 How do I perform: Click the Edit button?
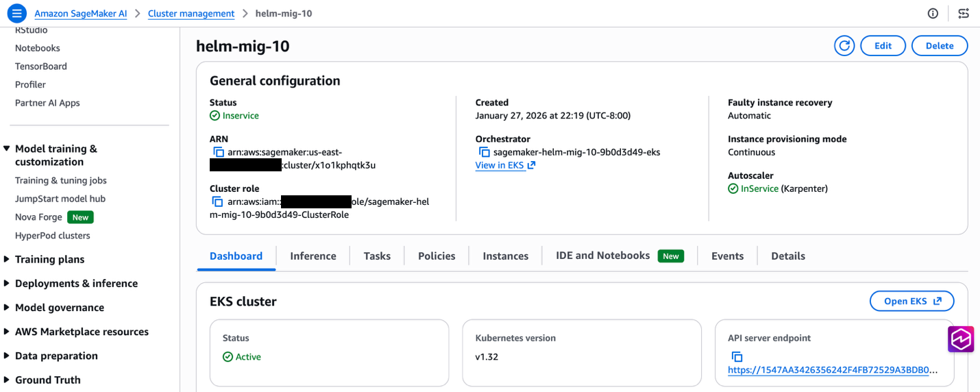click(x=883, y=46)
